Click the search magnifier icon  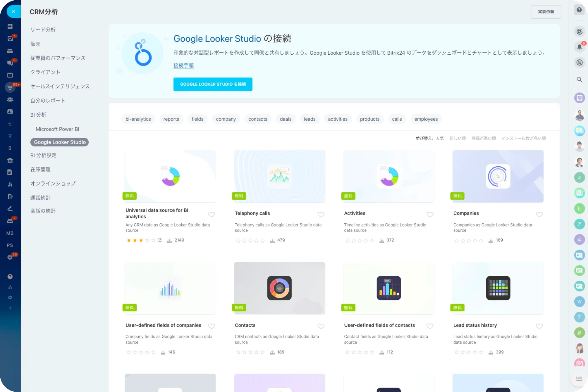pyautogui.click(x=579, y=80)
